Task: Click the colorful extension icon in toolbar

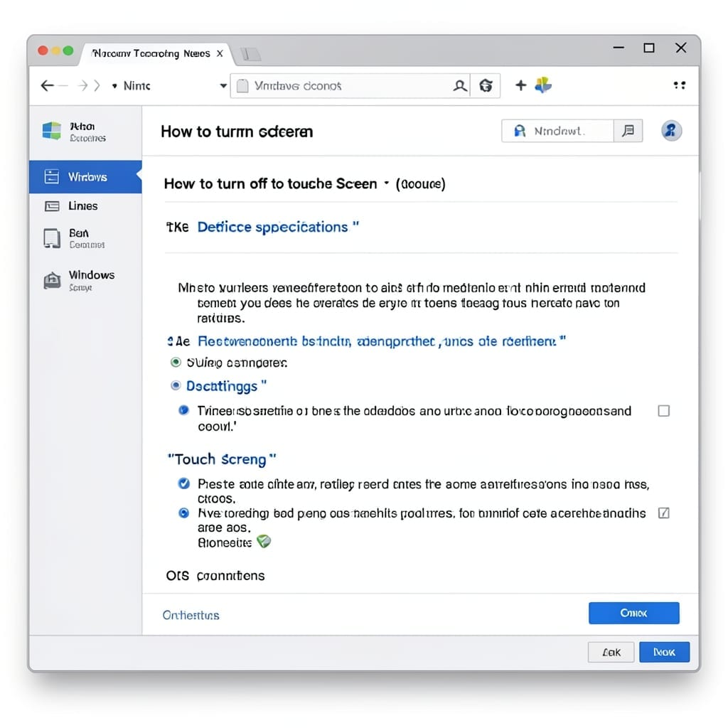Action: (542, 85)
